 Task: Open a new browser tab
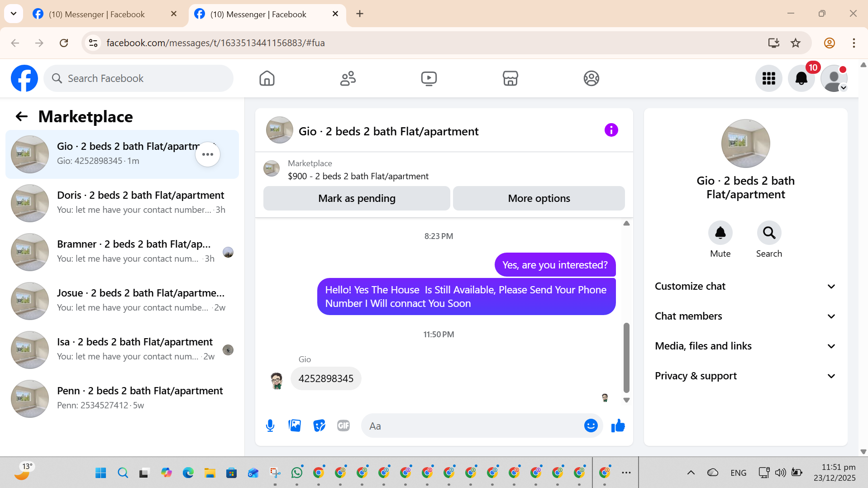pos(360,14)
